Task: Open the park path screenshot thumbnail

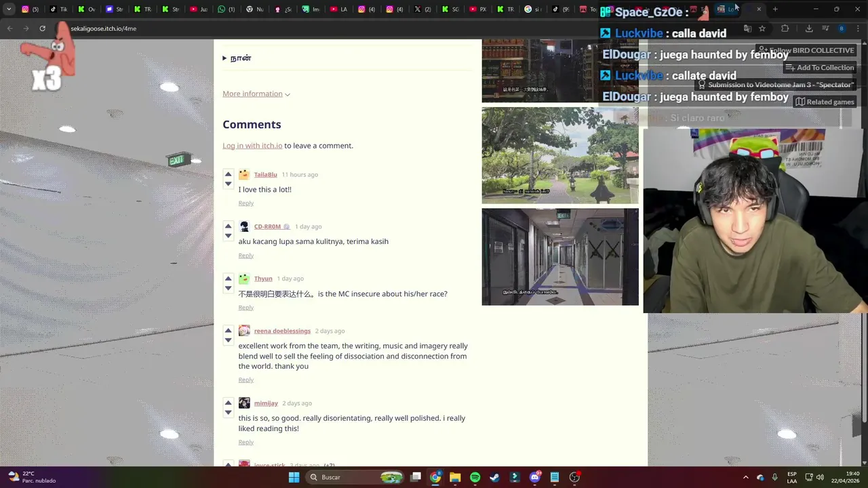Action: tap(560, 155)
